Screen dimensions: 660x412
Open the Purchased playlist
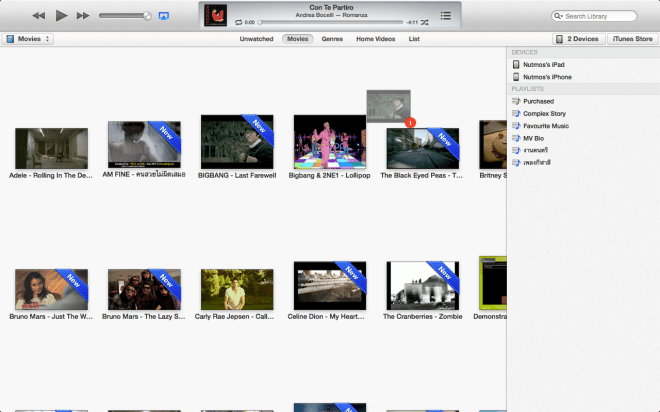pos(538,101)
